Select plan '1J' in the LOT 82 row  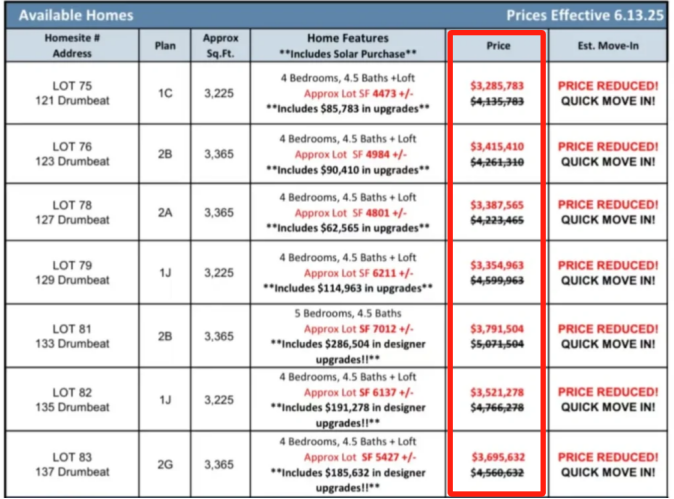click(165, 400)
